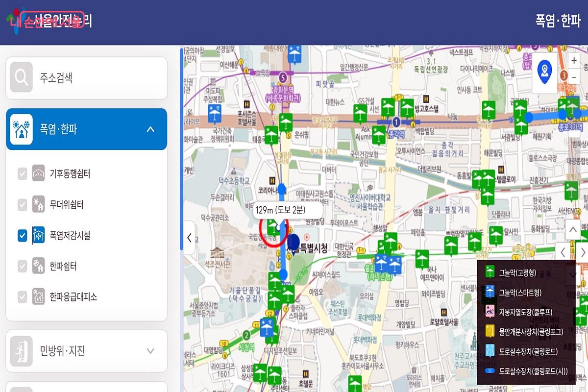
Task: Click the blue sidebar scrollbar
Action: [x=182, y=147]
